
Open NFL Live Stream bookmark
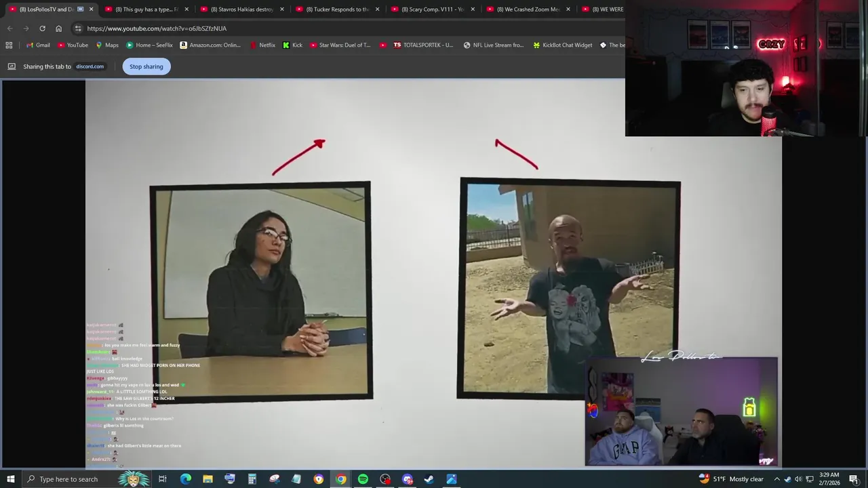click(x=493, y=45)
